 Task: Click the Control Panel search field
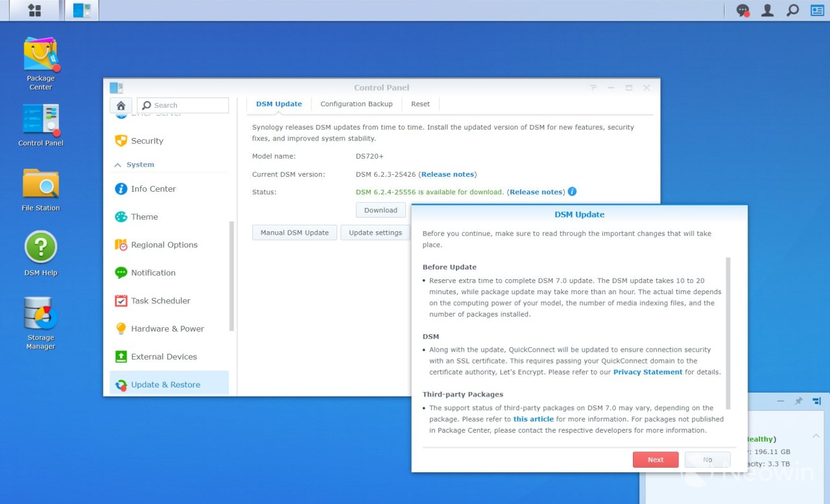183,106
